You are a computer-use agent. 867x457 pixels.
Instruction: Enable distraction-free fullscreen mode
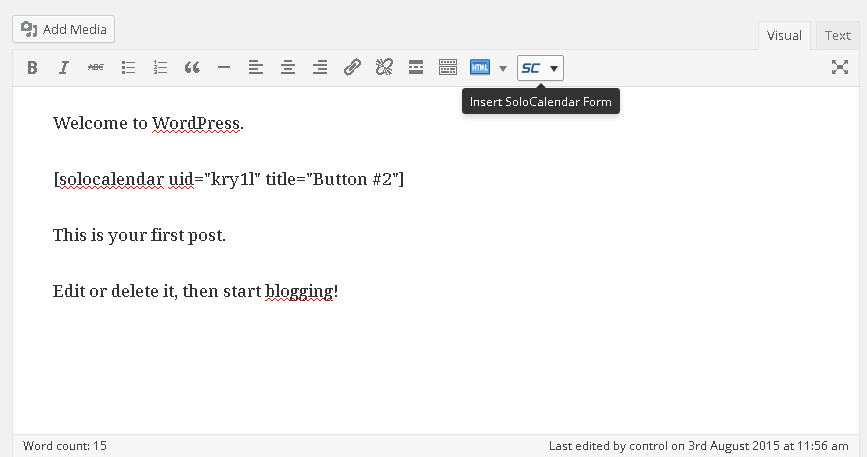tap(840, 67)
